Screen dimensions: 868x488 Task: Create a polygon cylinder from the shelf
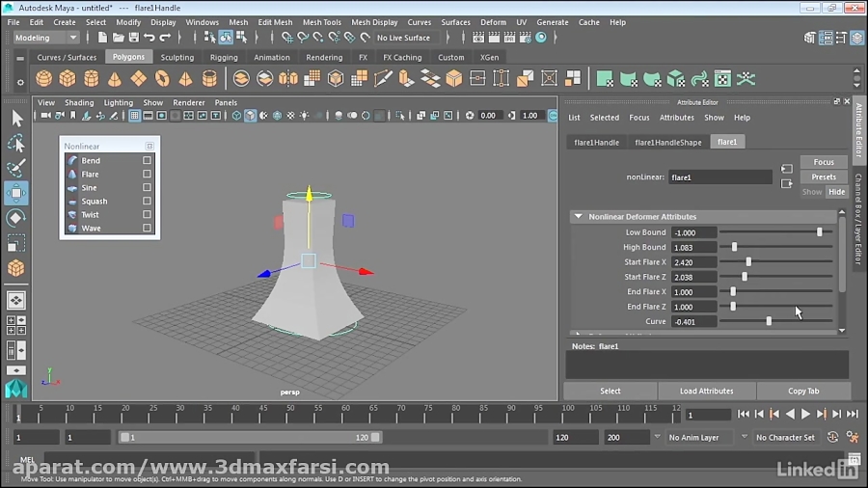point(92,78)
